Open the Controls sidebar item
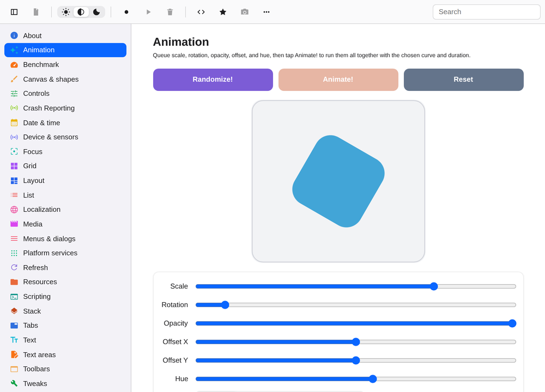The image size is (545, 392). pos(65,94)
